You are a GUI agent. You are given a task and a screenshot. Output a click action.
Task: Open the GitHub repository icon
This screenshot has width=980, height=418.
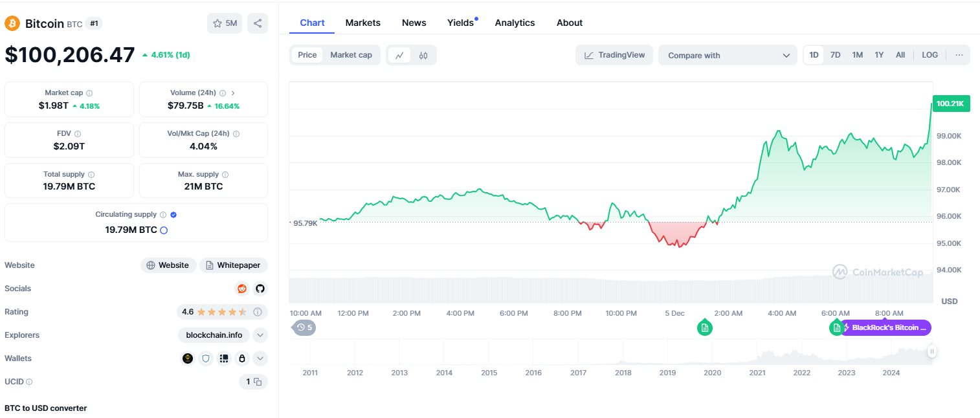click(x=260, y=289)
